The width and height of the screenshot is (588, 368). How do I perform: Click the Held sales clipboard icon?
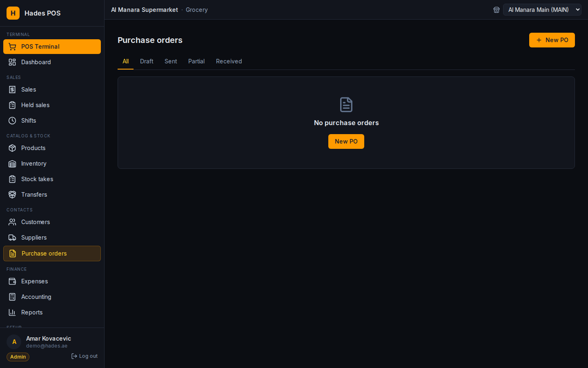point(12,105)
